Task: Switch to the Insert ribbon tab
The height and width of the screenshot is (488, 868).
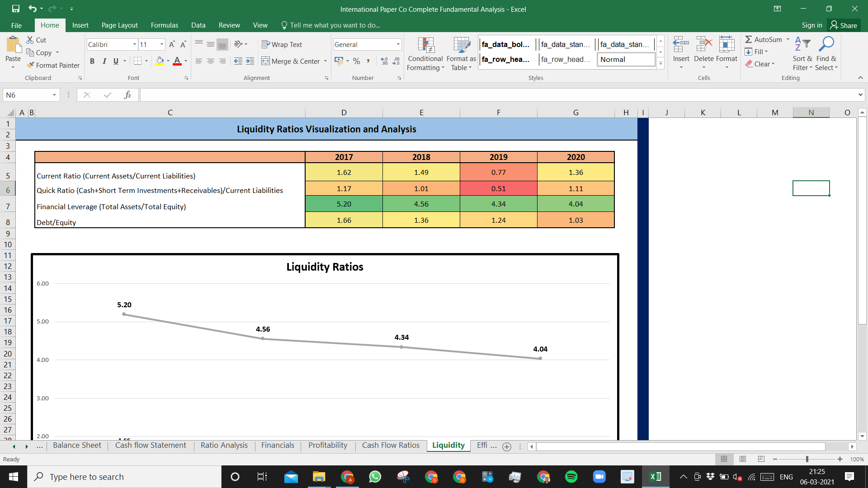Action: pyautogui.click(x=80, y=25)
